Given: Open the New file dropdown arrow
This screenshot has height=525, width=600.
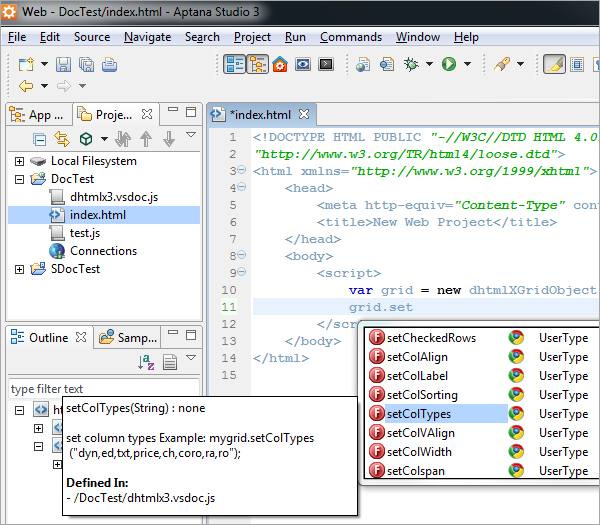Looking at the screenshot, I should point(44,64).
